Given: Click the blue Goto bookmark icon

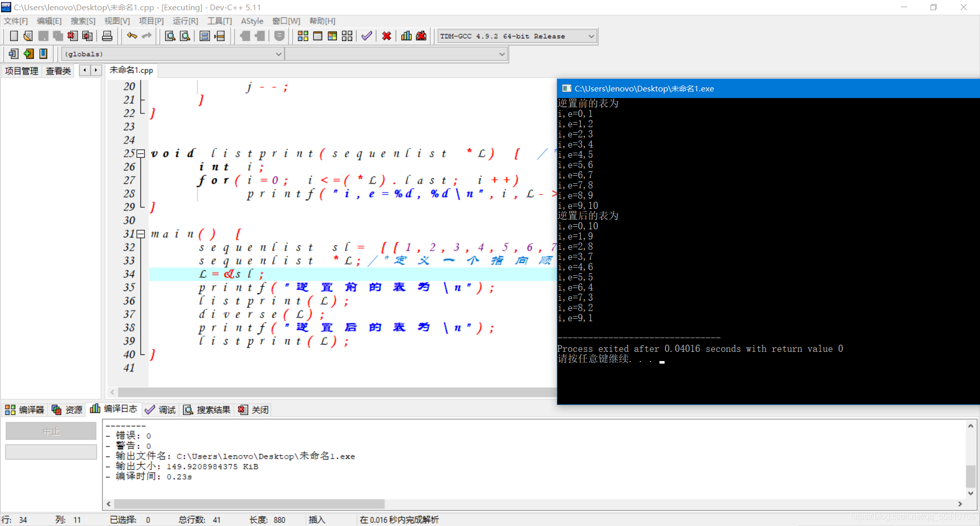Looking at the screenshot, I should click(43, 54).
